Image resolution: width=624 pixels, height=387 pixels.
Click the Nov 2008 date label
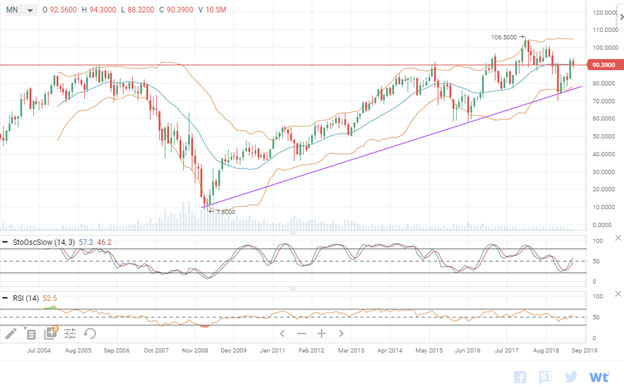click(x=195, y=350)
